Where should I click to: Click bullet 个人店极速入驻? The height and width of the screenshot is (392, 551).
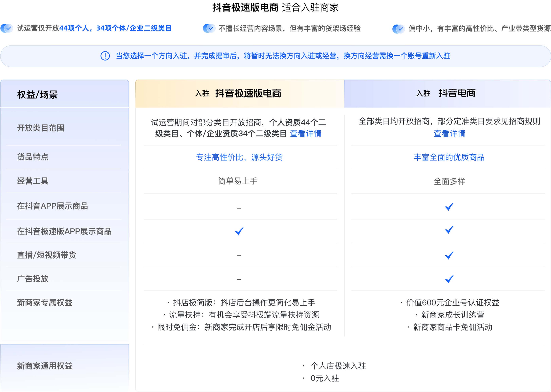[x=334, y=366]
